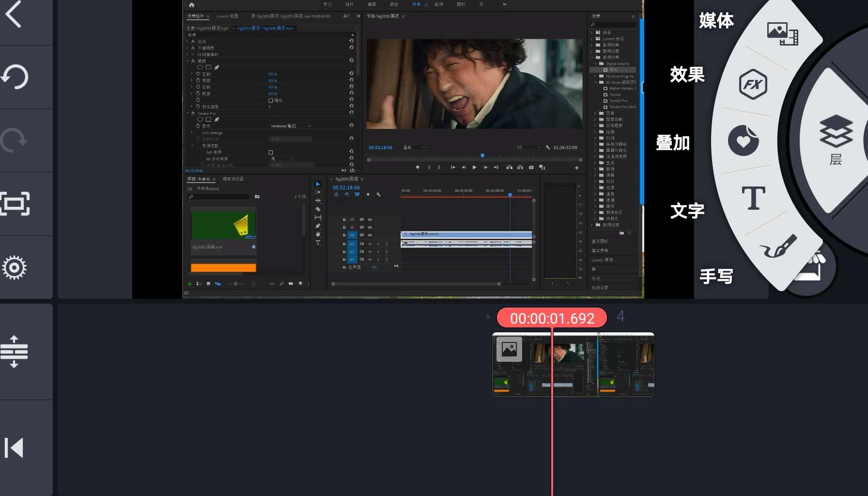The width and height of the screenshot is (868, 496).
Task: Open the Twixtored 输出 display dropdown
Action: [x=291, y=126]
